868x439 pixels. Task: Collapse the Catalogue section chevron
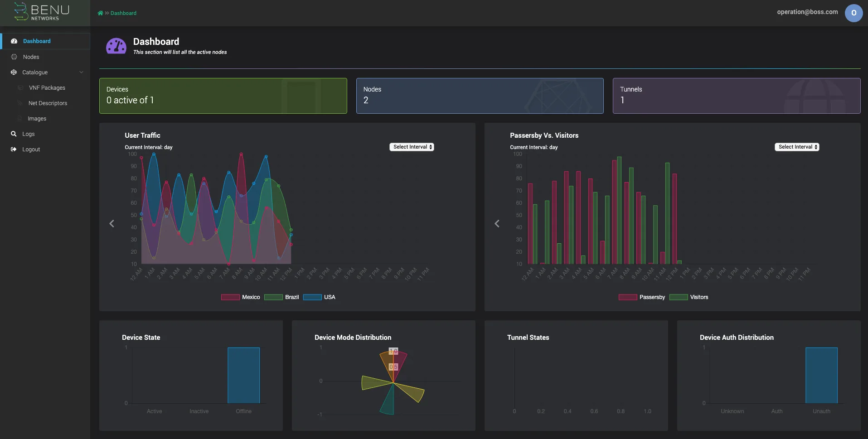81,72
